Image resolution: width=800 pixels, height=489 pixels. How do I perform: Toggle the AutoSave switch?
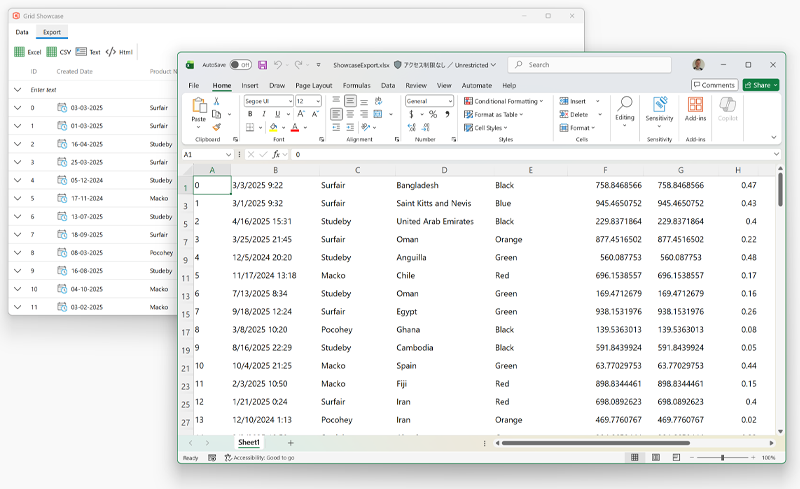[240, 65]
